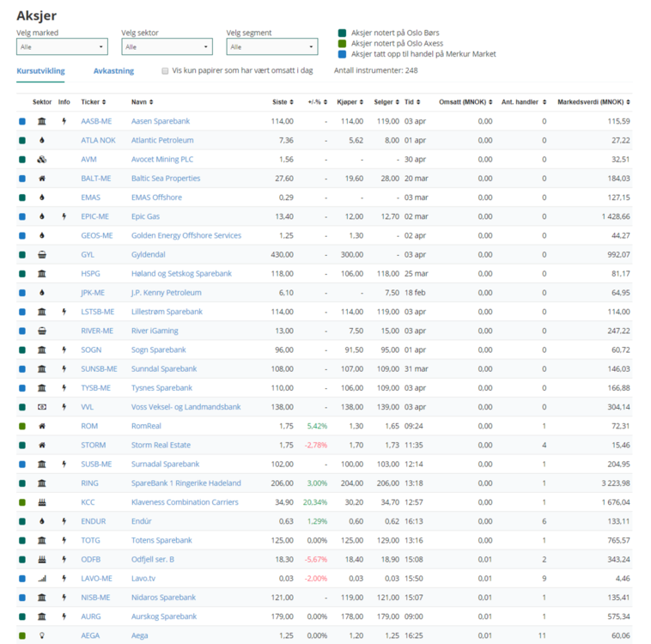
Task: Open the Velg marked dropdown
Action: click(62, 46)
